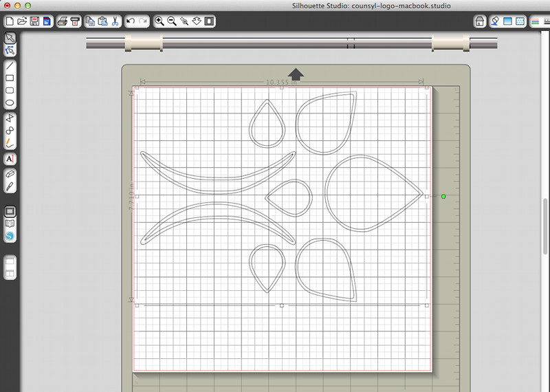Switch to single pane view

tap(10, 261)
